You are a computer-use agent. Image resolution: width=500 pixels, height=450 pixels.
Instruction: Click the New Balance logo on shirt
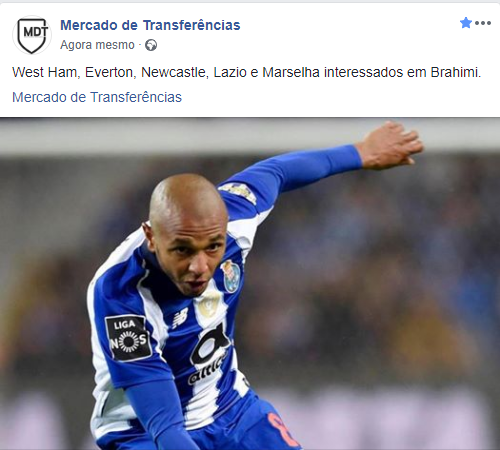[x=180, y=318]
